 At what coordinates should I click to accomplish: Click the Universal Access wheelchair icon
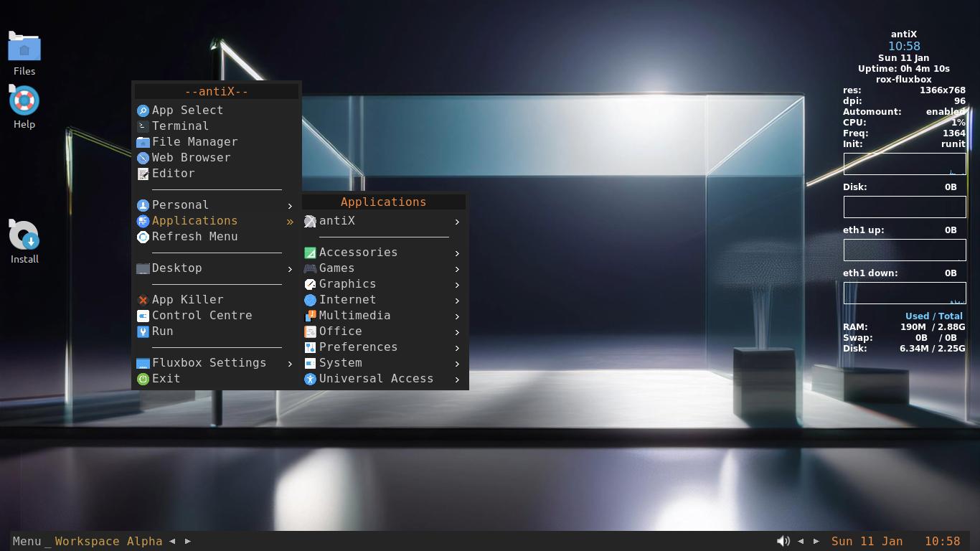pos(310,379)
